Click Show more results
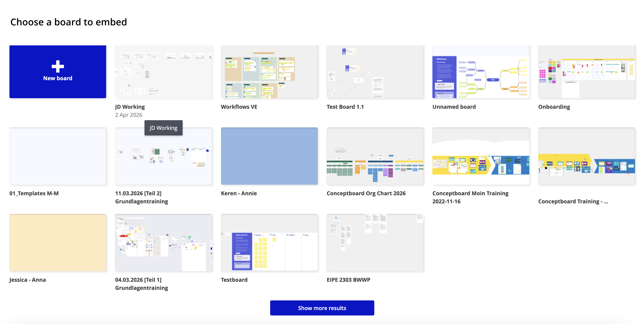 tap(322, 308)
